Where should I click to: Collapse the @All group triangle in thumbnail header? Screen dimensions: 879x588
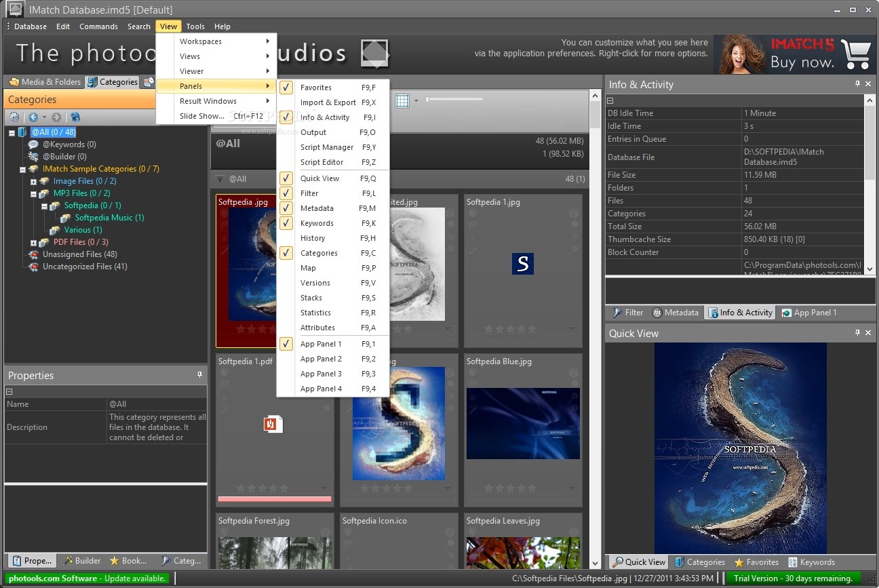220,179
